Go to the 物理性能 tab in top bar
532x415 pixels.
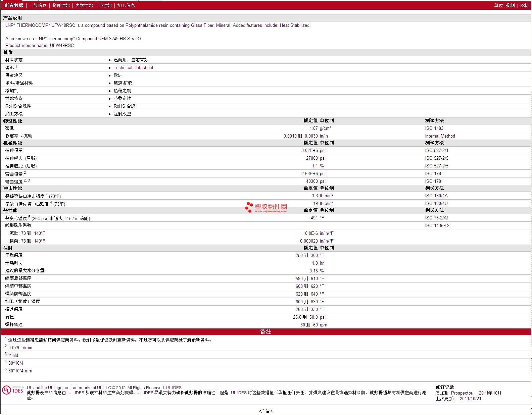click(x=61, y=6)
